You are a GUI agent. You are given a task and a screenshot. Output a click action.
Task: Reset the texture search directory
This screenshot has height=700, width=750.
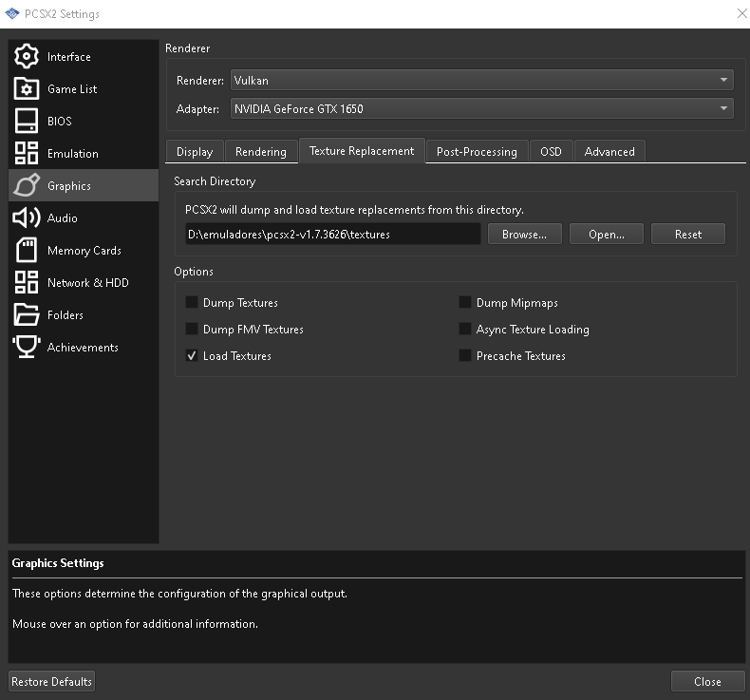688,234
